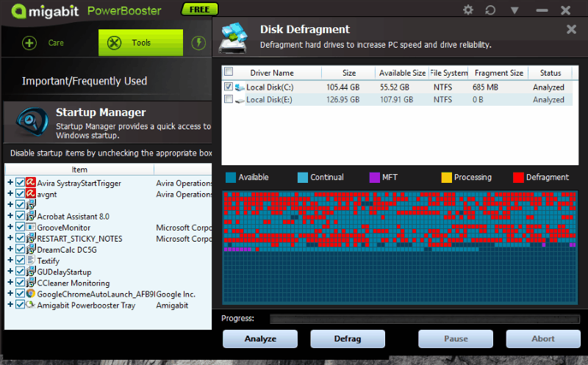588x365 pixels.
Task: Click the Status column header
Action: pos(550,73)
